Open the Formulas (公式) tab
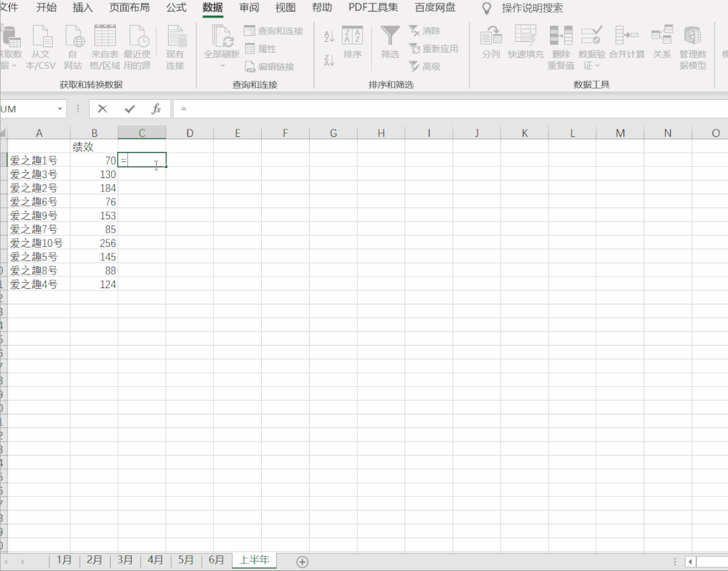Viewport: 728px width, 571px height. 176,7
